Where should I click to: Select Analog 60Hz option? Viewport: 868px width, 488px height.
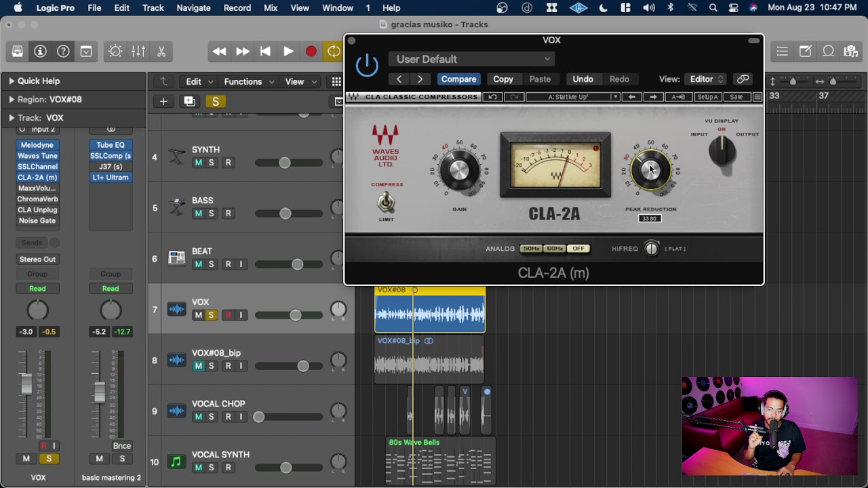point(555,249)
